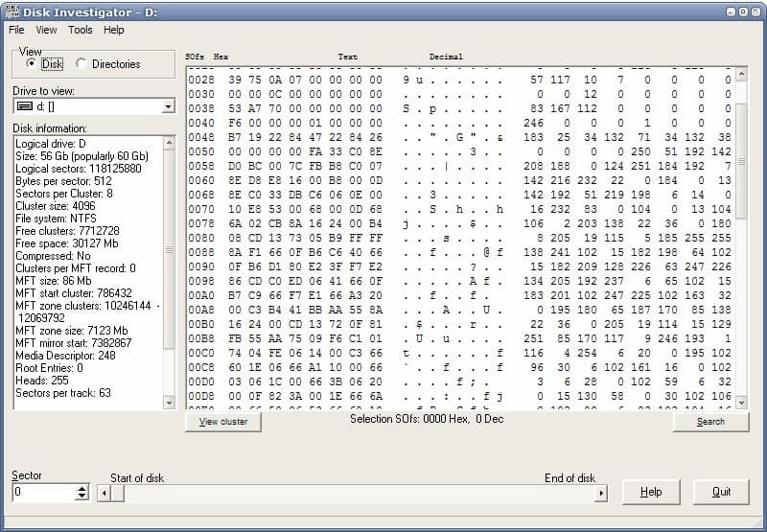Click the disk position slider left arrow
Screen dimensions: 767x532
(104, 494)
